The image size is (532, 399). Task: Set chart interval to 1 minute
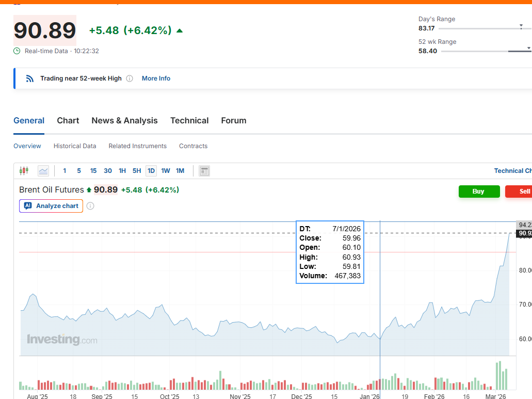65,171
